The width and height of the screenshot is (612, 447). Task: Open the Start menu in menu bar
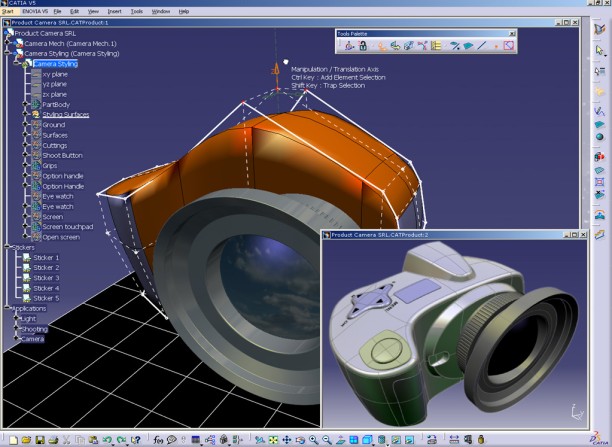pos(8,11)
